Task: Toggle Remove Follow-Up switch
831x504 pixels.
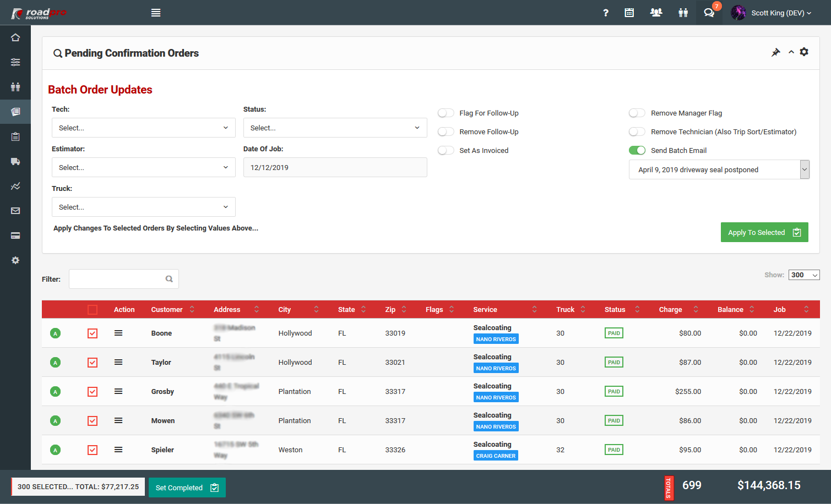Action: pyautogui.click(x=446, y=132)
